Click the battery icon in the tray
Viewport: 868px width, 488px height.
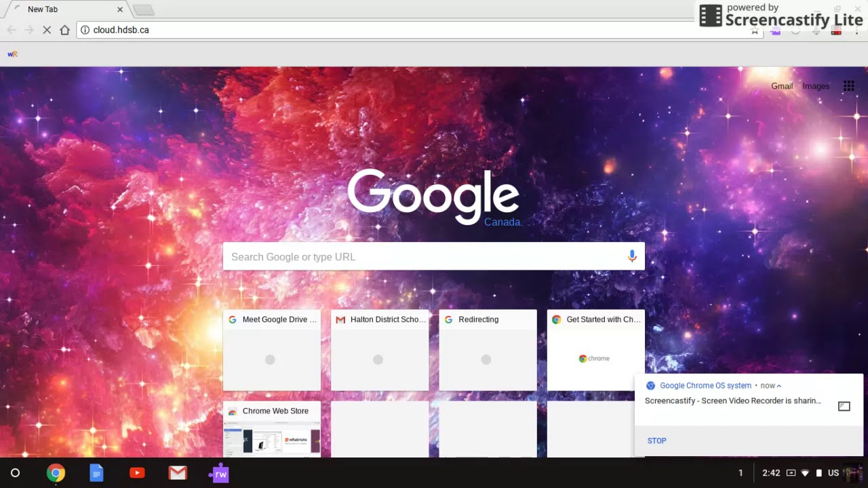pyautogui.click(x=819, y=473)
